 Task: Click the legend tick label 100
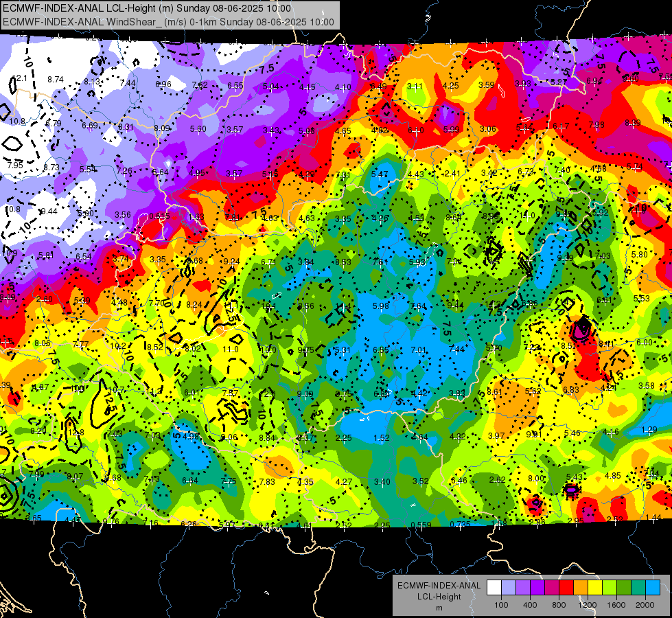(x=501, y=605)
